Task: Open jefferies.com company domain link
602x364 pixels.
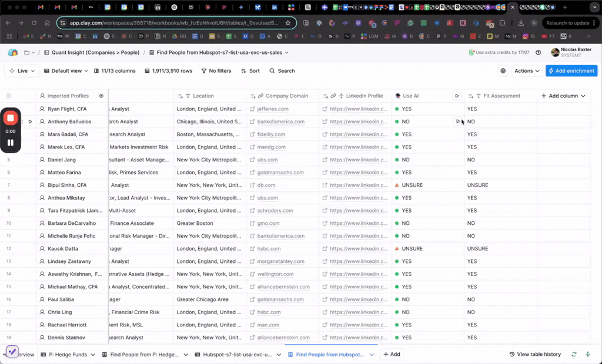Action: point(273,109)
